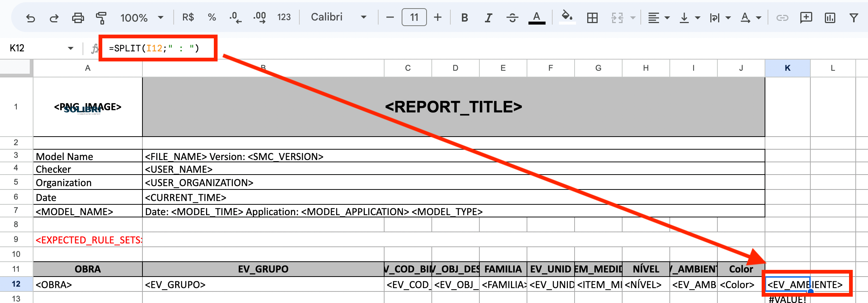Undo the last action
Screen dimensions: 868x303
click(30, 17)
